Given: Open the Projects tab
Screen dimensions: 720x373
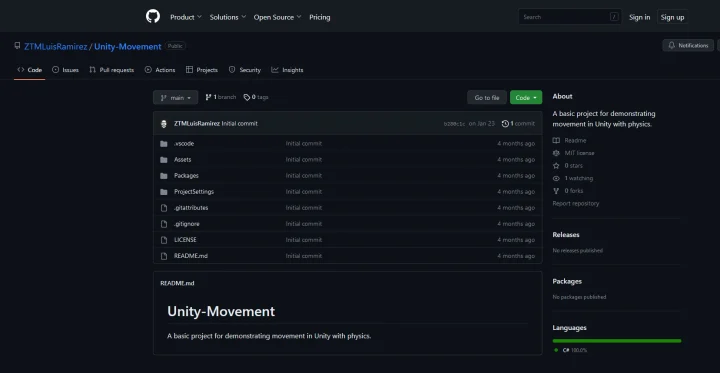Looking at the screenshot, I should click(202, 70).
